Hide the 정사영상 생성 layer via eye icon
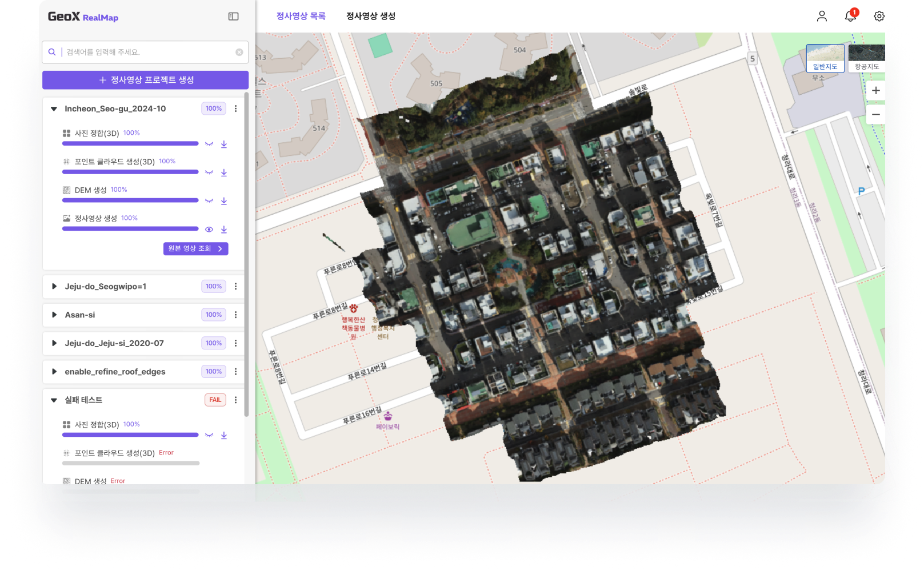Screen dimensions: 924x571 (x=209, y=230)
